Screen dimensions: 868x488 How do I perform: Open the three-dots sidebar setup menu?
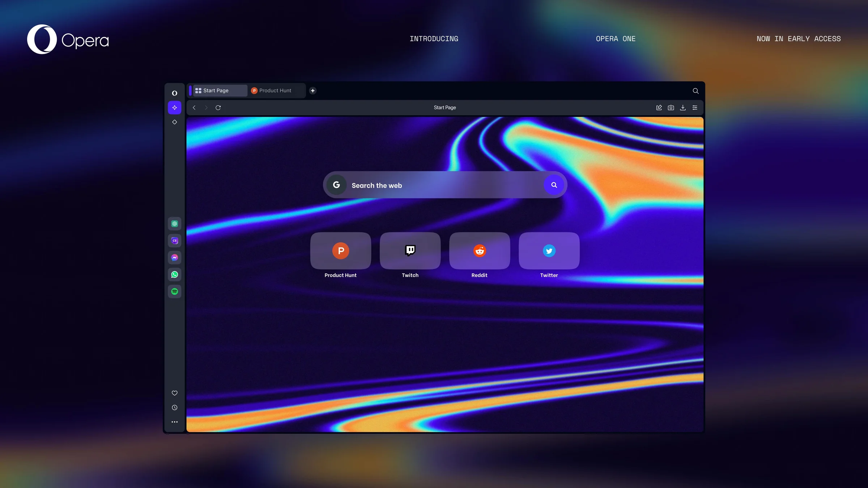pyautogui.click(x=174, y=422)
